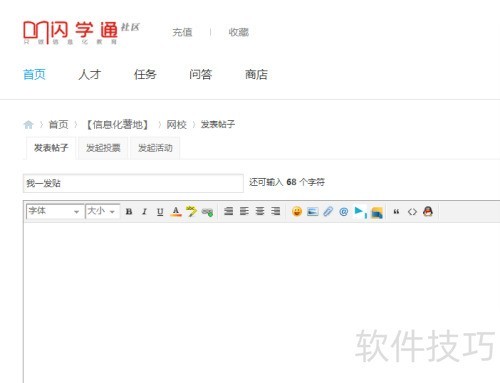The height and width of the screenshot is (383, 500).
Task: Open the 大小 size dropdown
Action: click(103, 211)
